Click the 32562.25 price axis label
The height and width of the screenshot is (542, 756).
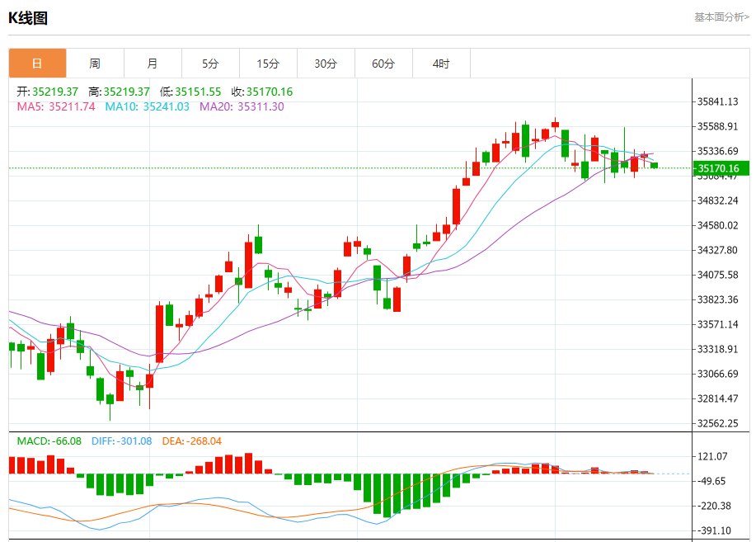pos(718,423)
